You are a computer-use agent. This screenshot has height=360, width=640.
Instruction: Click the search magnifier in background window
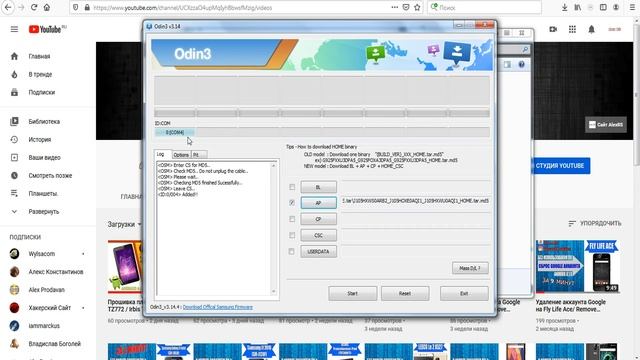coord(525,49)
